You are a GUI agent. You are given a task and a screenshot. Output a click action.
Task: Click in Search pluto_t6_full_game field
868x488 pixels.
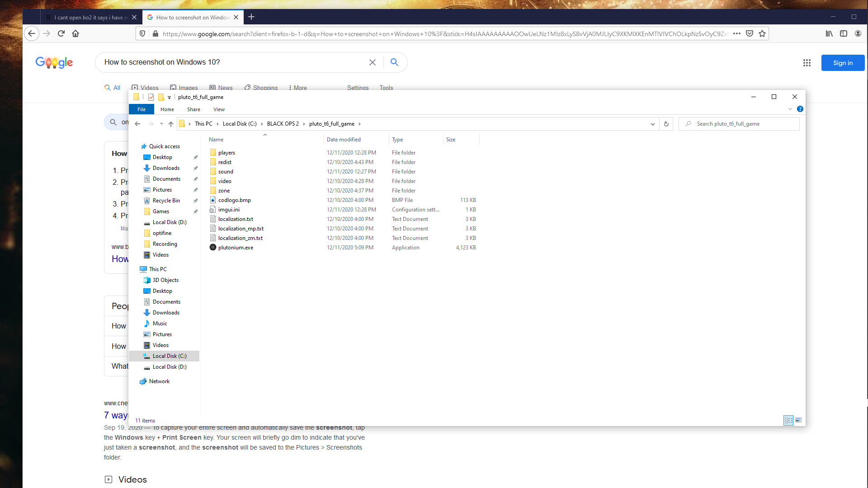739,124
